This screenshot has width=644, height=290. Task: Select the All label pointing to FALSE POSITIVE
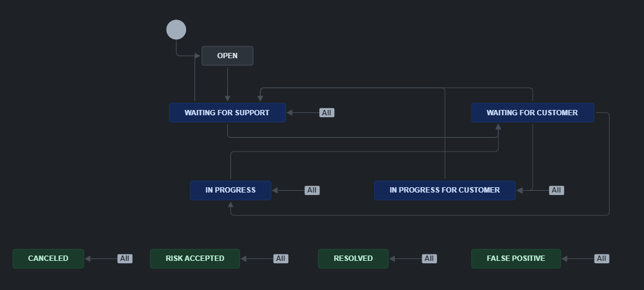pos(601,259)
